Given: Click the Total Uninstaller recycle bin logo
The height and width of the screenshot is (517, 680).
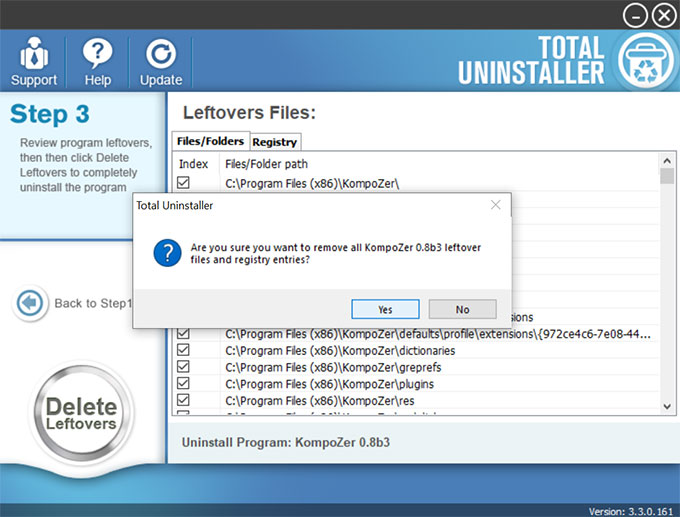Looking at the screenshot, I should 646,61.
